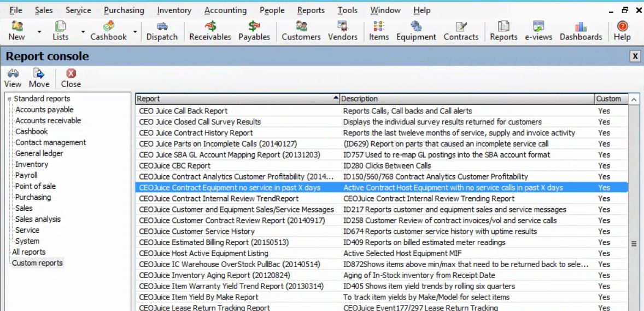Open the Contracts toolbar icon

tap(461, 31)
